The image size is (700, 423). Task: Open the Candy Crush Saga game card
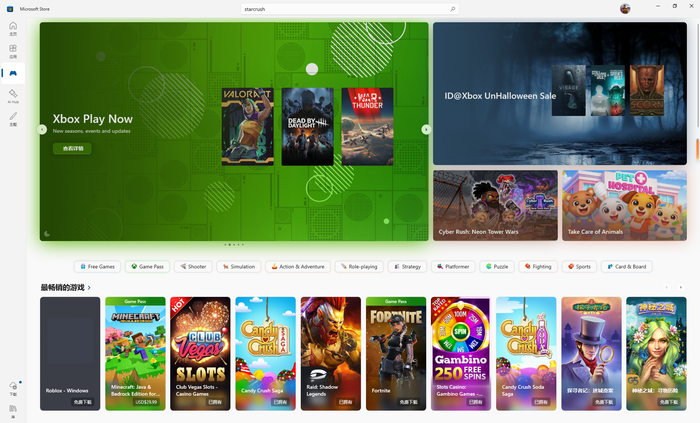pyautogui.click(x=266, y=354)
